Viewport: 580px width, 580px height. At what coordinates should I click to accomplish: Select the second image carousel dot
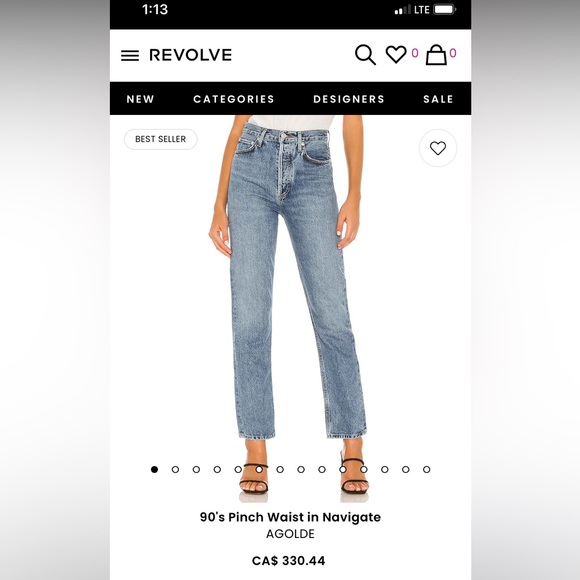(175, 469)
